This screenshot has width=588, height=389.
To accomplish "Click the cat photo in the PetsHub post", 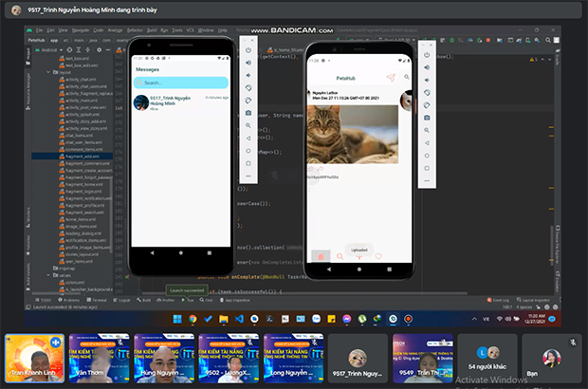I will pyautogui.click(x=352, y=135).
